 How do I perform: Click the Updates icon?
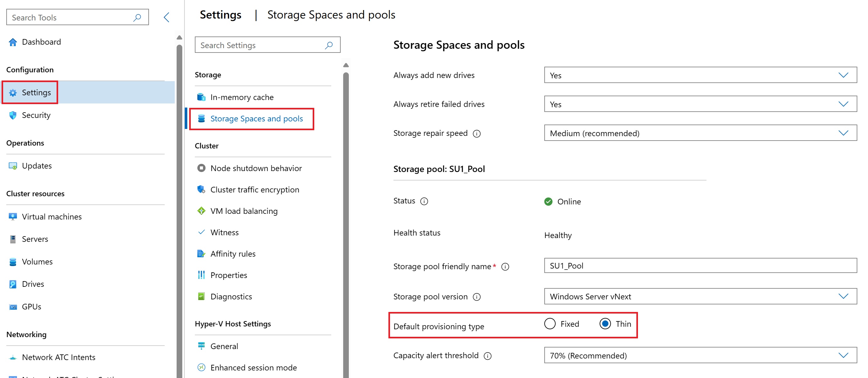click(x=13, y=166)
